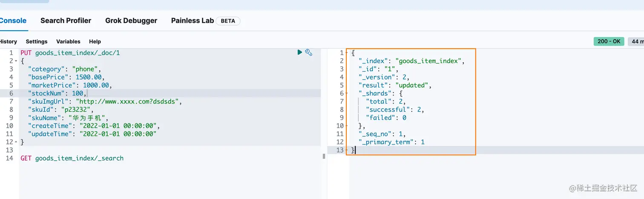Viewport: 644px width, 199px height.
Task: Go to the Grok Debugger tab
Action: coord(131,20)
